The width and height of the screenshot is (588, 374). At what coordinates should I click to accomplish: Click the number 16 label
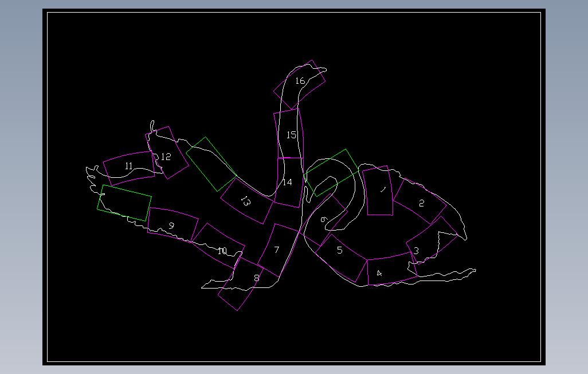pos(300,81)
